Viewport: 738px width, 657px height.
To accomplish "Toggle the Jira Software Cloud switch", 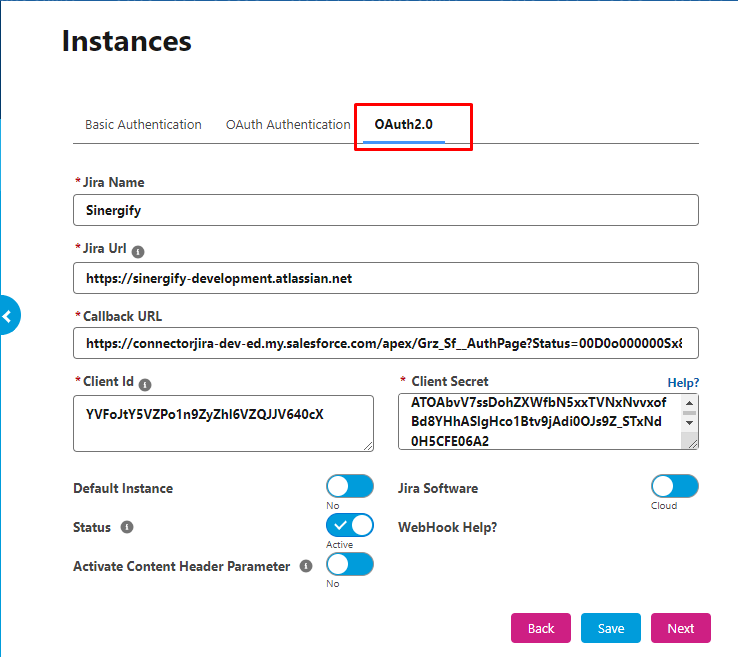I will click(x=674, y=486).
